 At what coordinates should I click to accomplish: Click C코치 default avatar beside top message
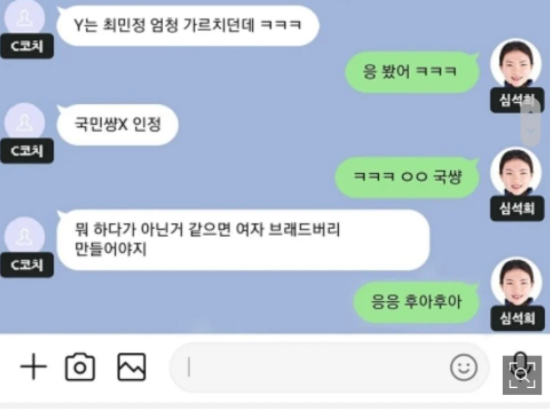(x=25, y=18)
